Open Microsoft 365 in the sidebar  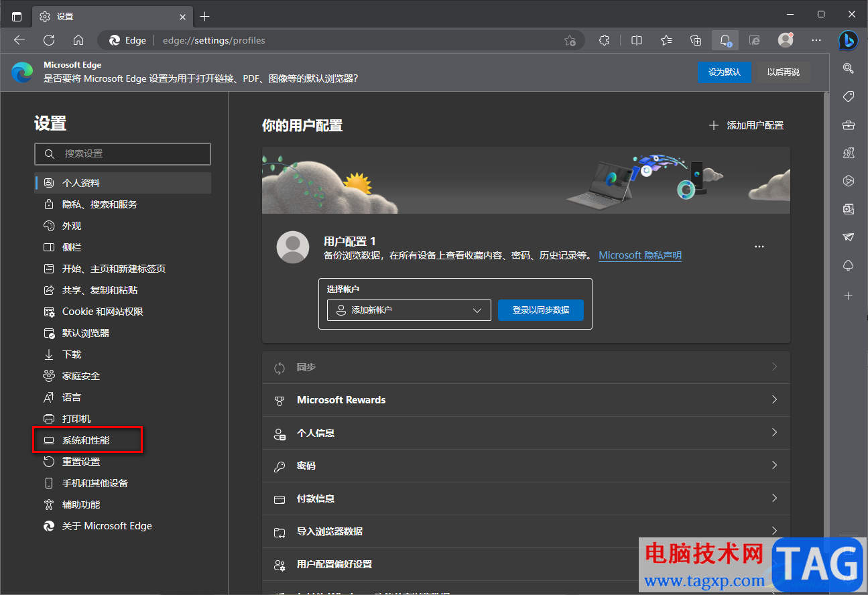(849, 181)
